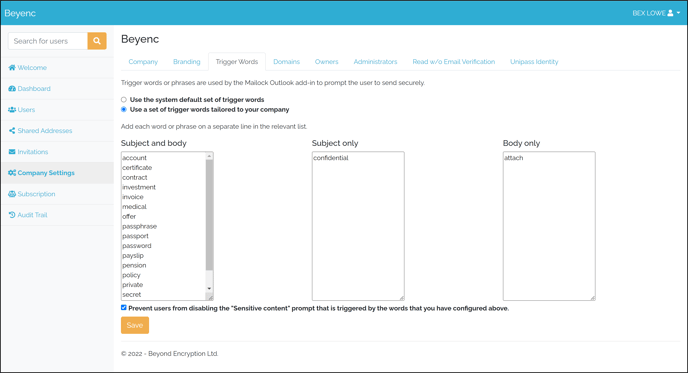Click the word 'confidential' in Subject only
Image resolution: width=688 pixels, height=373 pixels.
click(x=331, y=158)
